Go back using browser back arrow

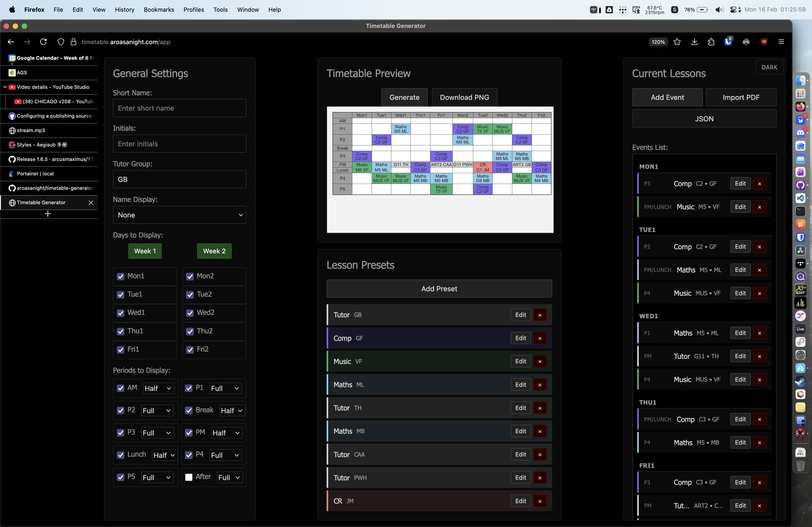pyautogui.click(x=11, y=41)
